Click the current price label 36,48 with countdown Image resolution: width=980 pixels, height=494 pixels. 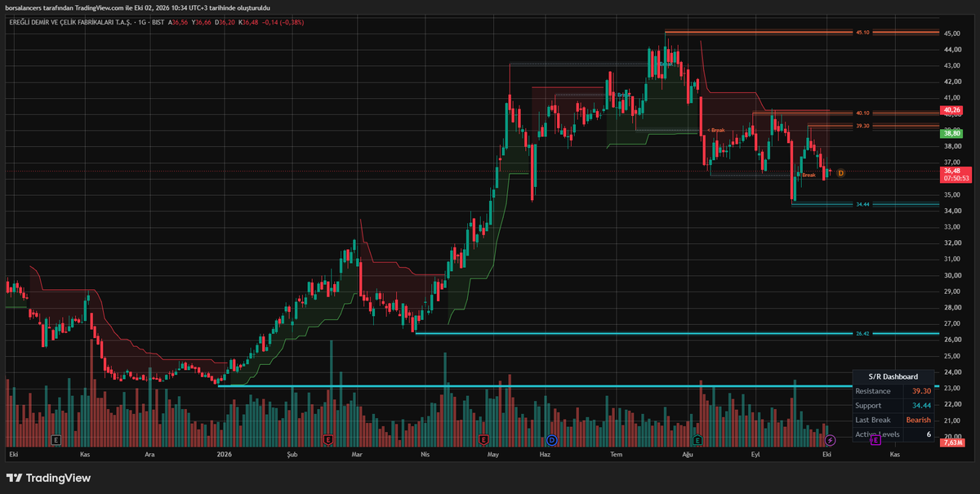coord(955,174)
